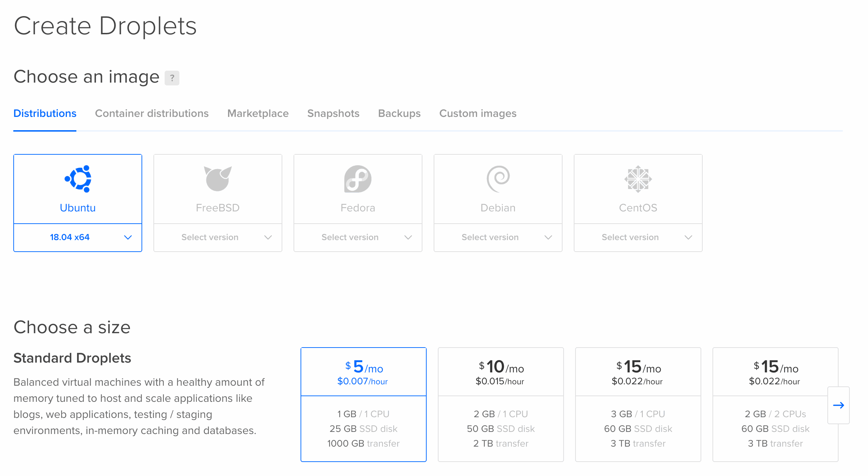Select the $15/mo 2 GB / 2 CPUs plan
This screenshot has height=476, width=868.
coord(775,405)
